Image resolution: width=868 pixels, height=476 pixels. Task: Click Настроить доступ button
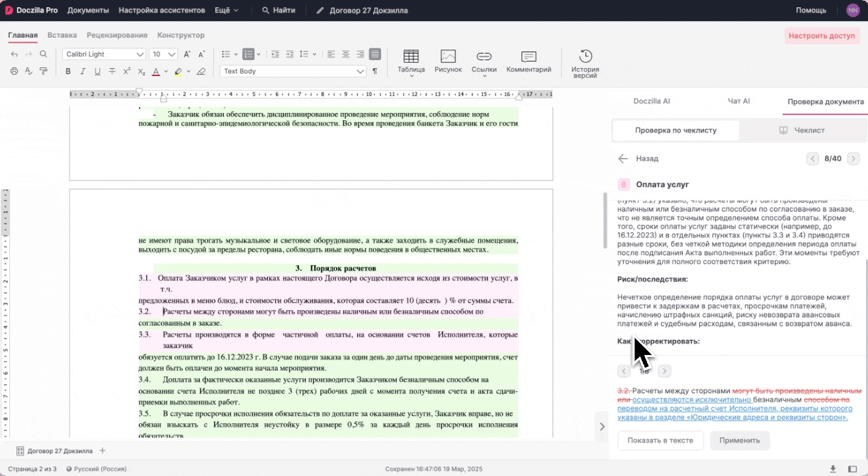[822, 36]
